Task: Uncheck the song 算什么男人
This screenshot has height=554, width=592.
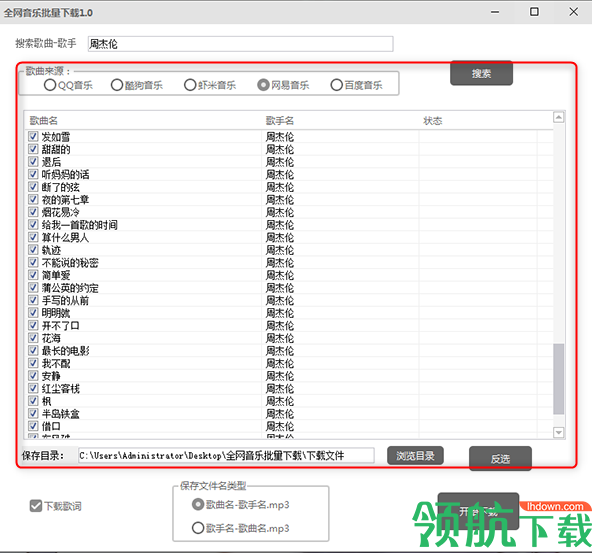Action: click(33, 237)
